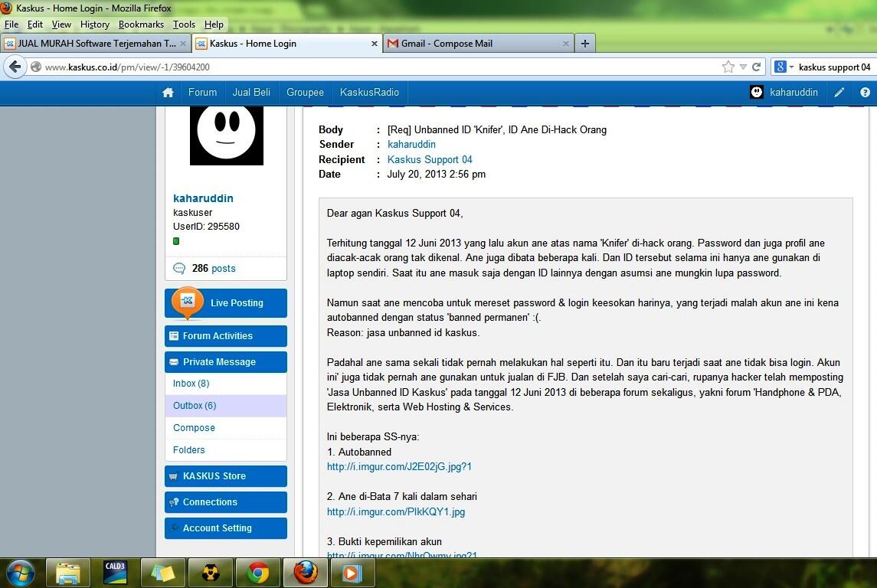This screenshot has width=877, height=588.
Task: Open the View menu
Action: pos(61,24)
